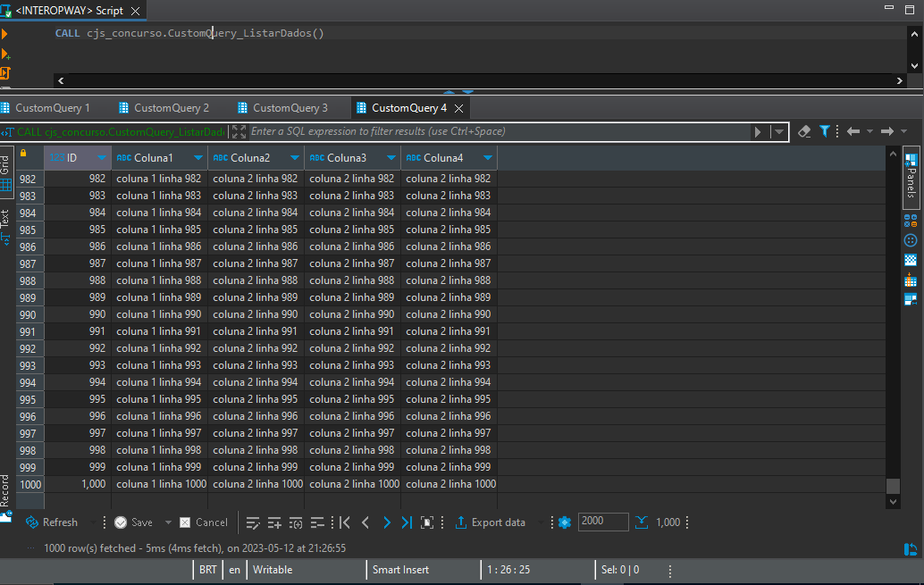Execute the statement in a new tab
Screen dimensions: 924x585
(x=5, y=54)
